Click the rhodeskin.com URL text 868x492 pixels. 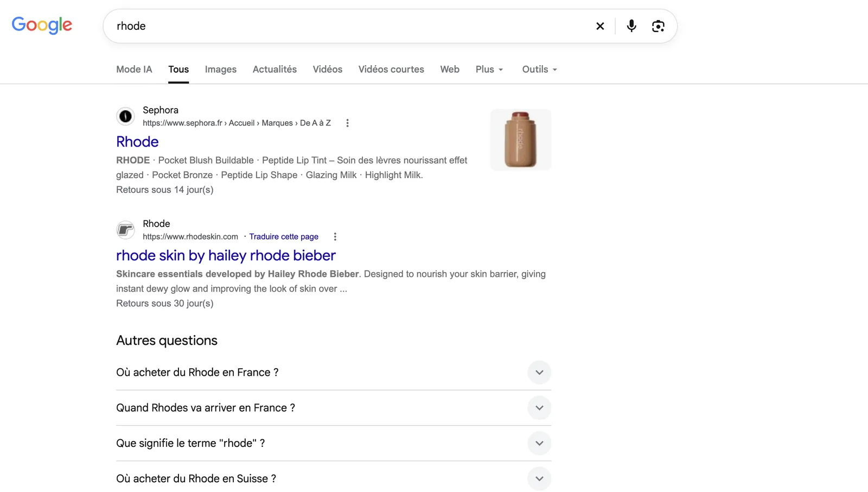[x=190, y=237]
